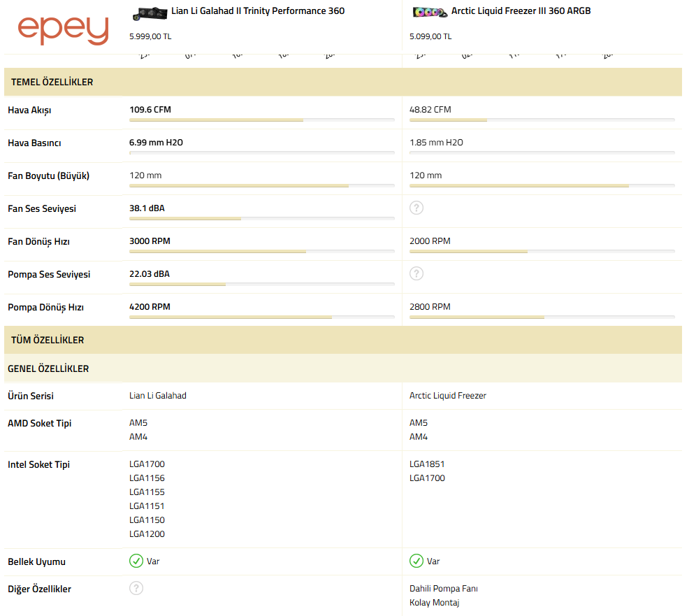The height and width of the screenshot is (616, 689).
Task: Click LGA1155 in Lian Li Intel sockets
Action: pos(147,492)
